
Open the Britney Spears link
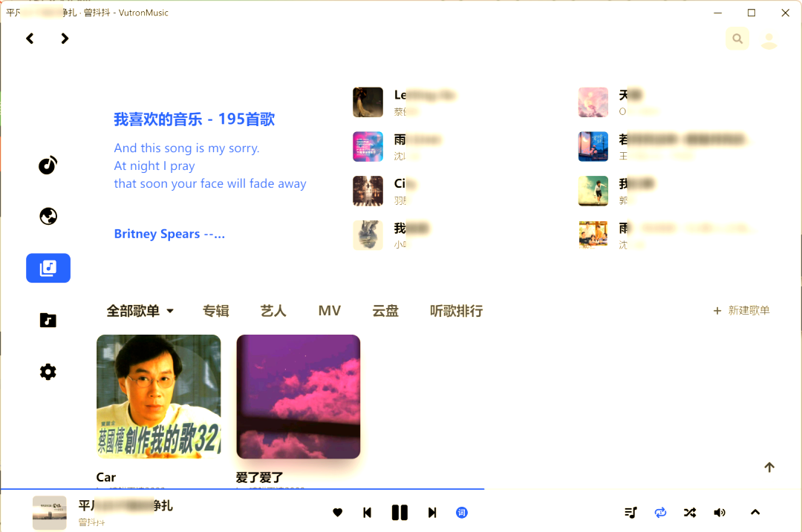tap(169, 234)
